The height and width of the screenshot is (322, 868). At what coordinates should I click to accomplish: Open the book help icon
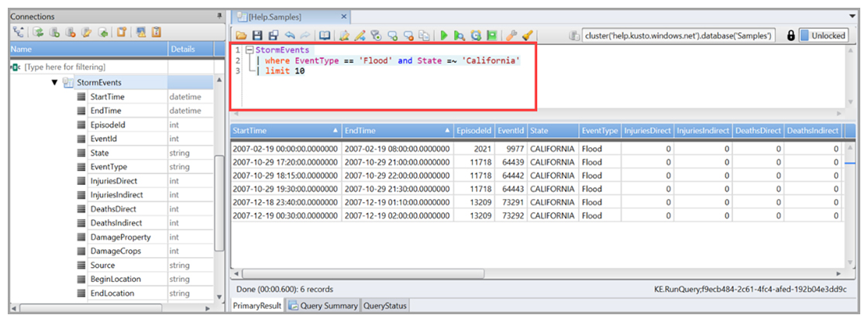click(x=325, y=36)
